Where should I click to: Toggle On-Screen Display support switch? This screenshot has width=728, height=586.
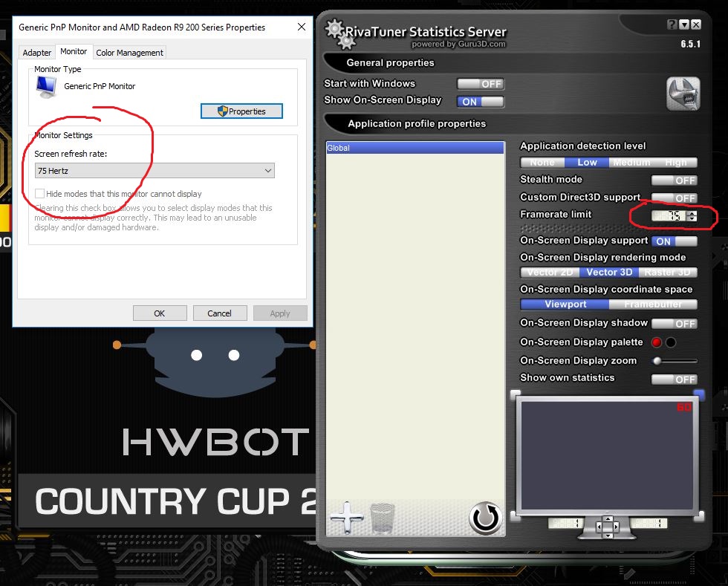675,241
